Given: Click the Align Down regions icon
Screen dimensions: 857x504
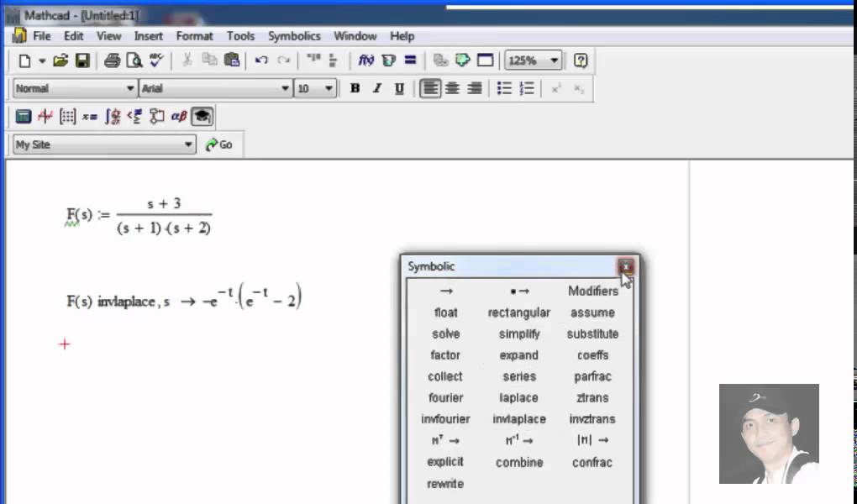Looking at the screenshot, I should [333, 60].
